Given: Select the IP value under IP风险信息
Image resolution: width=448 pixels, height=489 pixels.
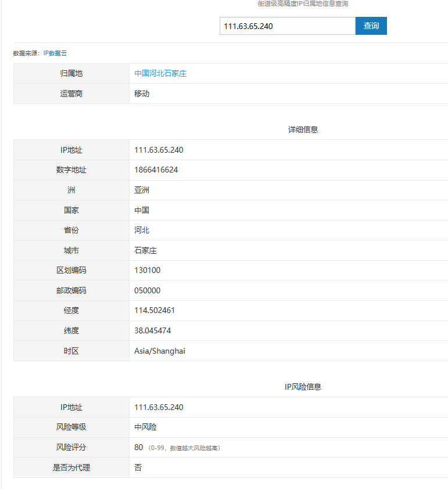Looking at the screenshot, I should pos(159,407).
